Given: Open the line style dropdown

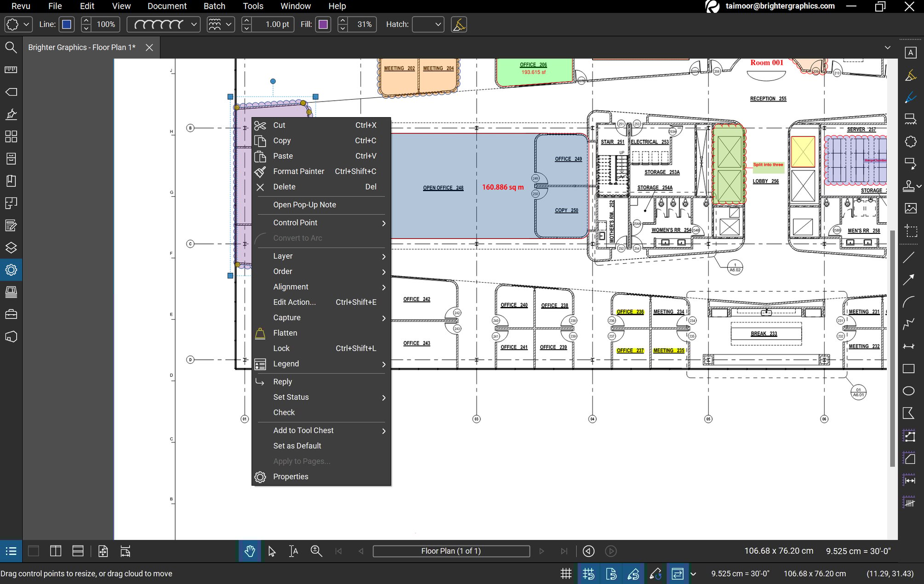Looking at the screenshot, I should 163,24.
